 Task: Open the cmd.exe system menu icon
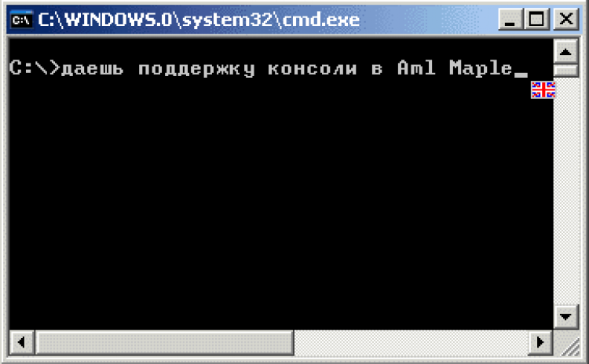coord(21,19)
